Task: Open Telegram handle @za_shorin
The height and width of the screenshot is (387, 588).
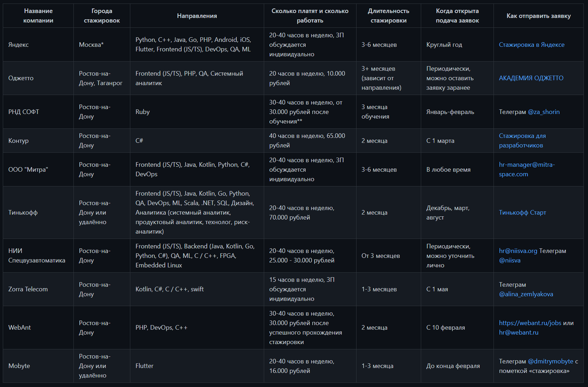Action: pyautogui.click(x=543, y=112)
